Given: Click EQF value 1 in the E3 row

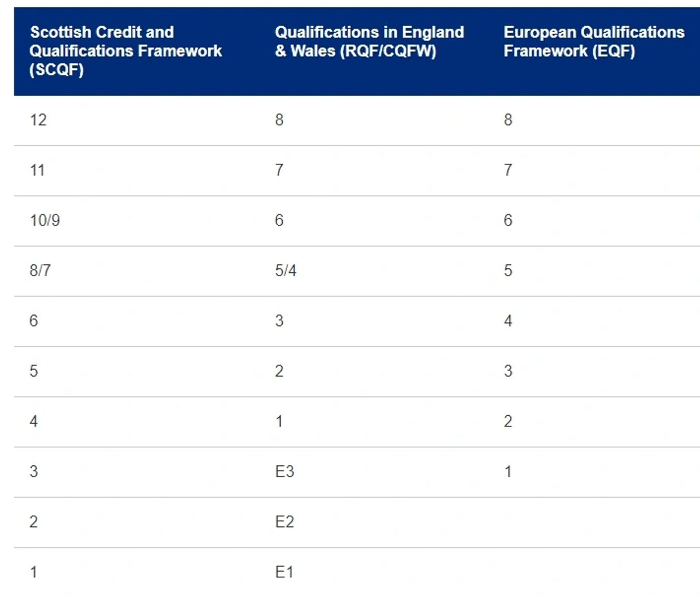Looking at the screenshot, I should (508, 472).
